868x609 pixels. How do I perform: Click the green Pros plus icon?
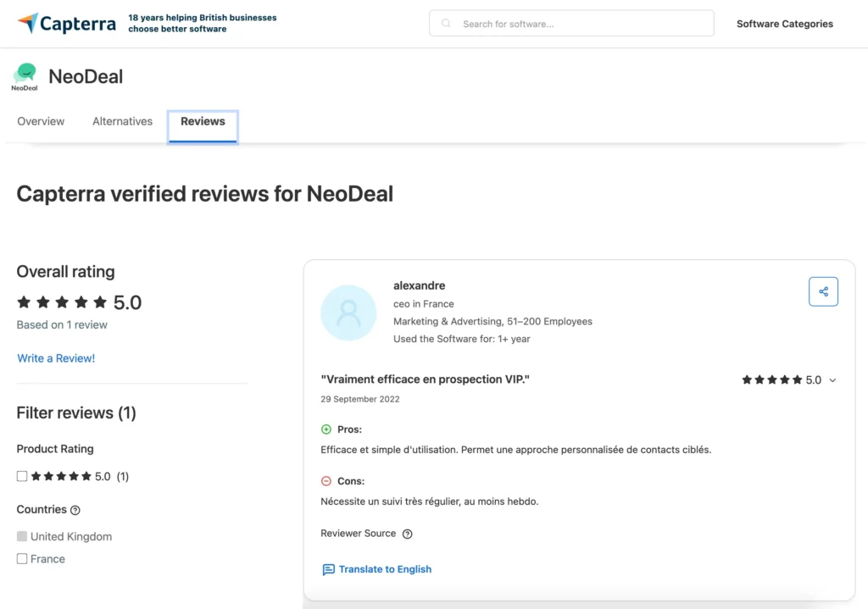click(326, 429)
